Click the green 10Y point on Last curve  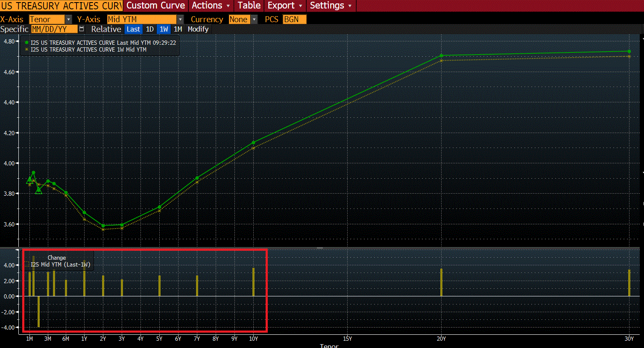pyautogui.click(x=253, y=143)
